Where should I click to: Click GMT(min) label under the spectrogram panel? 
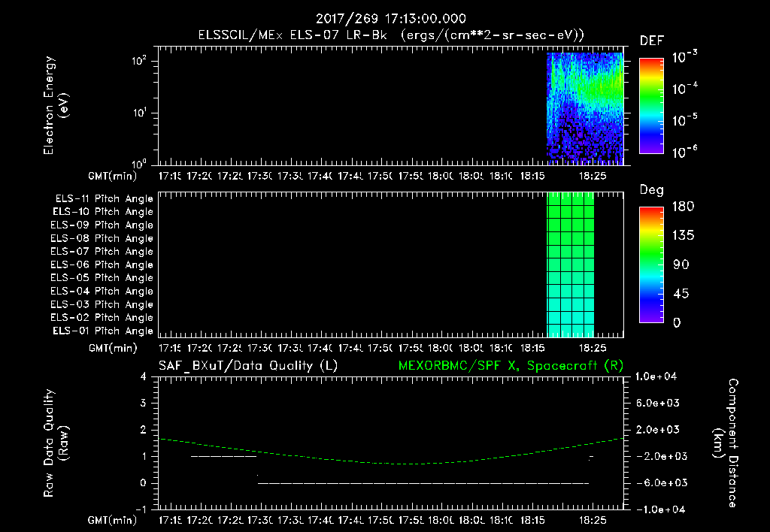[x=113, y=176]
